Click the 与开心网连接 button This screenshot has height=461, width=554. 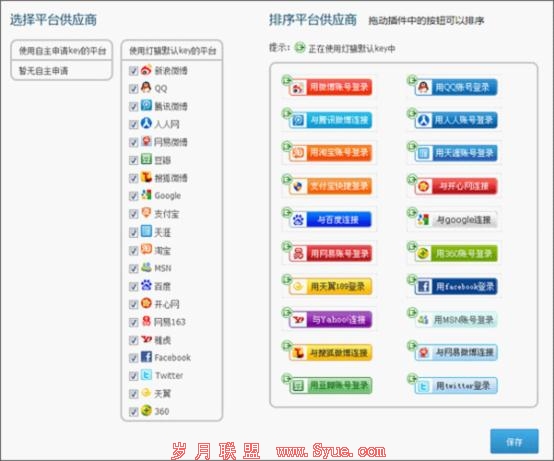tap(456, 186)
